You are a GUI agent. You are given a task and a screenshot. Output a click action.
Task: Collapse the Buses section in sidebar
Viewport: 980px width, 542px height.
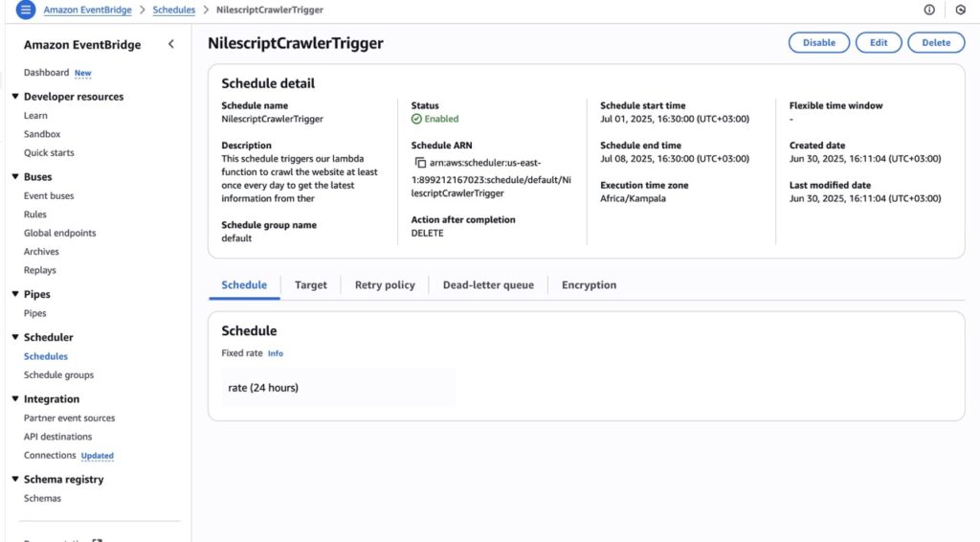(15, 177)
